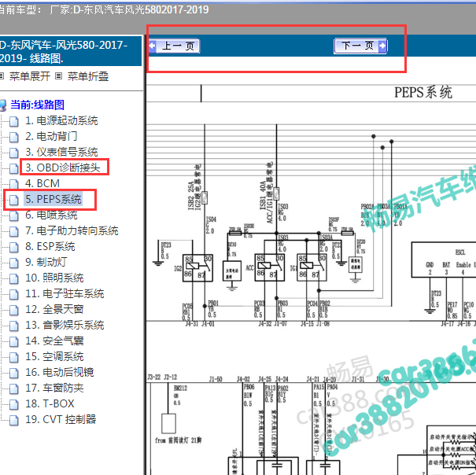476x475 pixels.
Task: Click the IG2 relay in the diagram
Action: (x=197, y=268)
